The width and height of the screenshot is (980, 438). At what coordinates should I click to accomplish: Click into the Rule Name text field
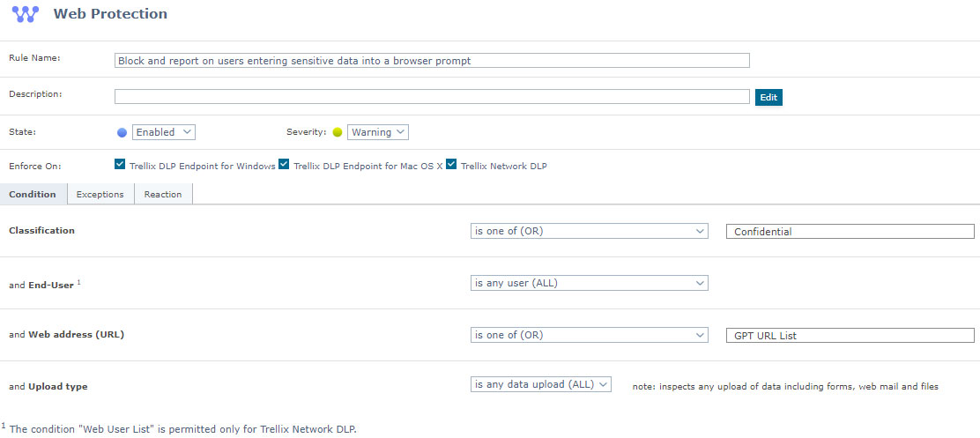coord(432,61)
